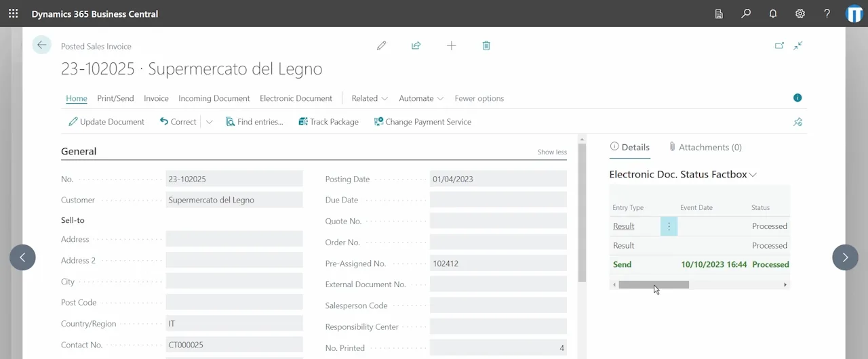Screen dimensions: 868x359
Task: Click the plus icon to create new
Action: tap(451, 45)
